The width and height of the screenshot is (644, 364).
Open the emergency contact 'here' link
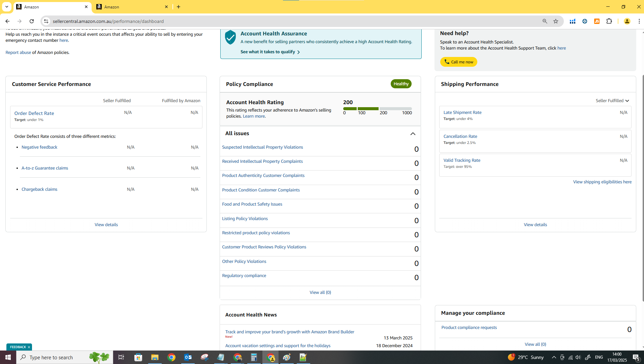tap(63, 40)
